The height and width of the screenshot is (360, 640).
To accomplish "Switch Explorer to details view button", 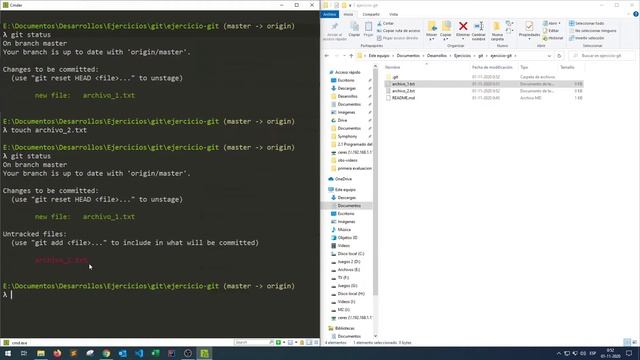I will click(x=627, y=342).
